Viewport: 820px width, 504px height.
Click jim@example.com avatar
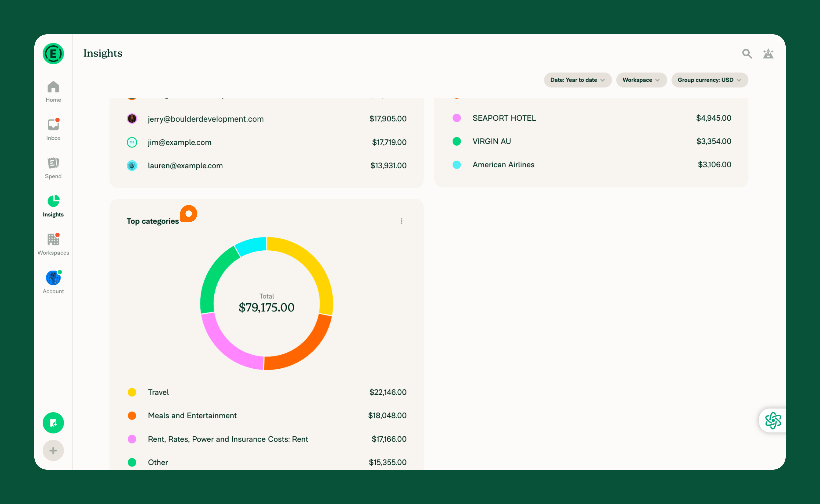(x=132, y=142)
